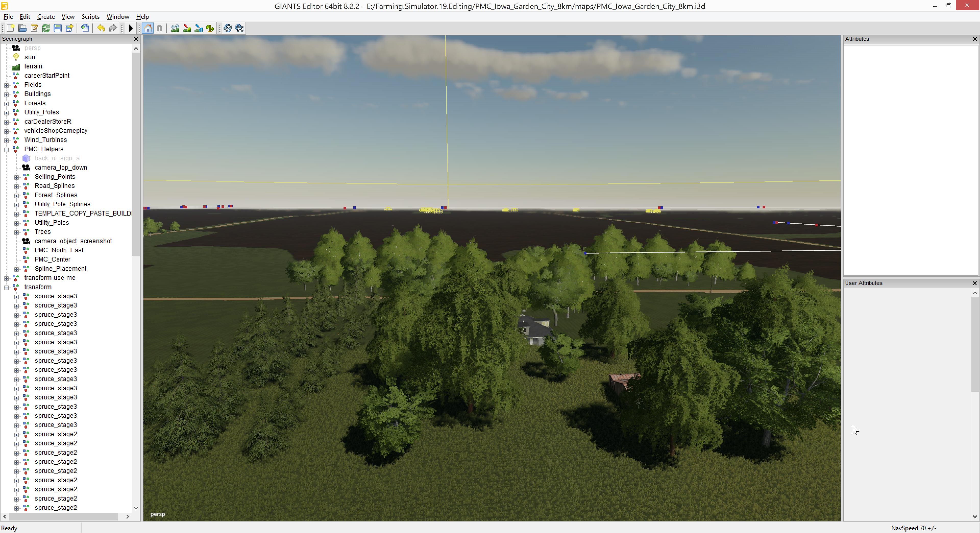Click the Import document-with-plus icon
The height and width of the screenshot is (533, 980).
tap(85, 28)
